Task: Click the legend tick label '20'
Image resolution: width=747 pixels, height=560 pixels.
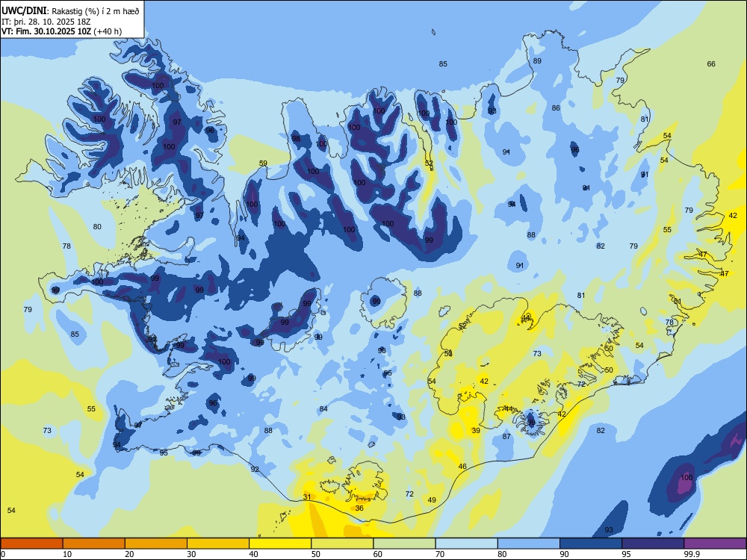Action: point(129,554)
